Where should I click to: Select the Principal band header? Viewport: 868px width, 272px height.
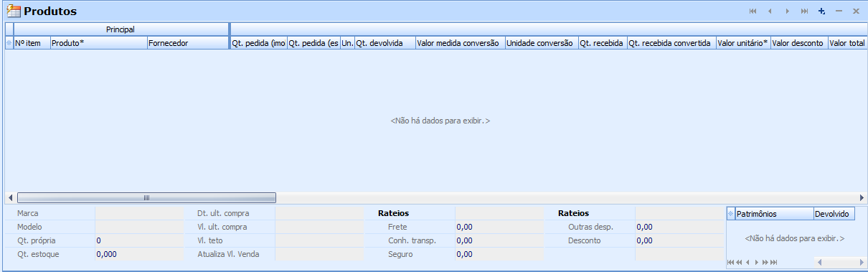(x=121, y=29)
